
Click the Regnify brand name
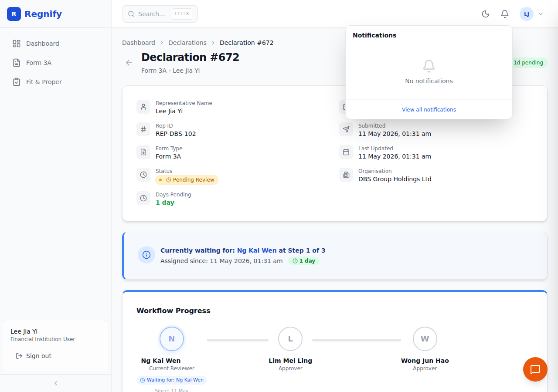pos(43,14)
